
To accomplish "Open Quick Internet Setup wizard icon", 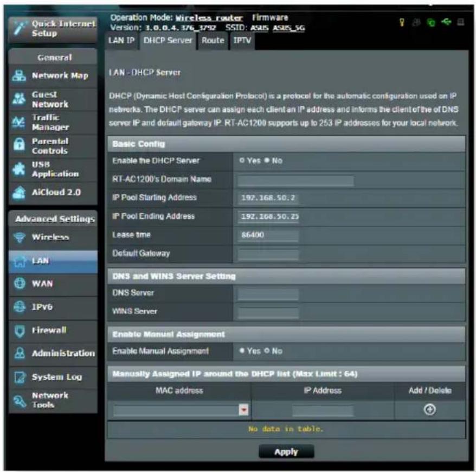I will (20, 29).
